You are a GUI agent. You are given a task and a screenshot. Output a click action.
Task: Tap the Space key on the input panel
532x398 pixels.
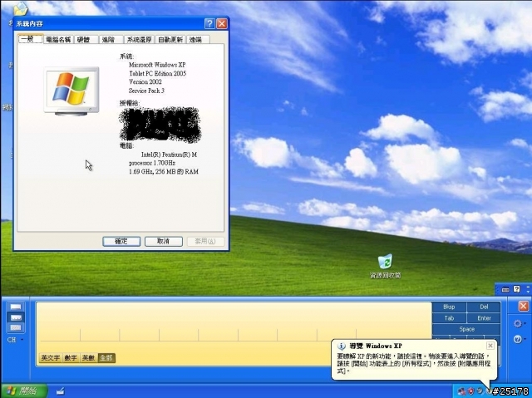pyautogui.click(x=466, y=329)
